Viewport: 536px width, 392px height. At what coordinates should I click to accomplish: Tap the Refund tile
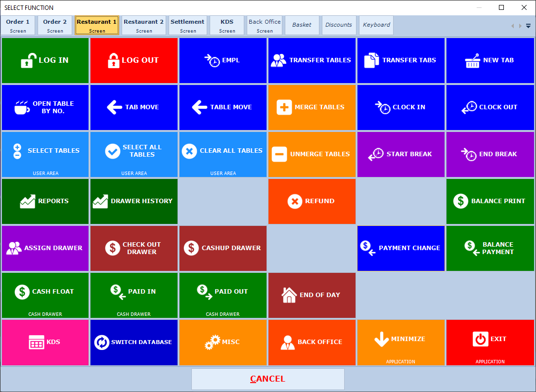click(x=312, y=201)
